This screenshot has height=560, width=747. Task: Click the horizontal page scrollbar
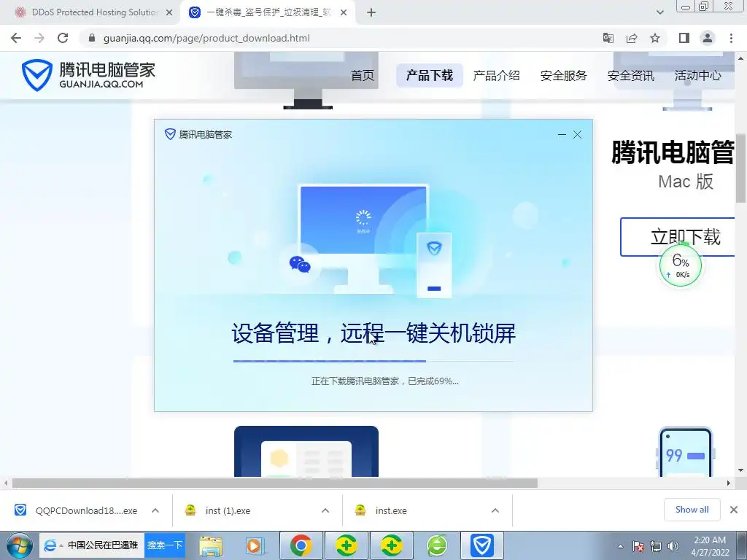point(275,483)
